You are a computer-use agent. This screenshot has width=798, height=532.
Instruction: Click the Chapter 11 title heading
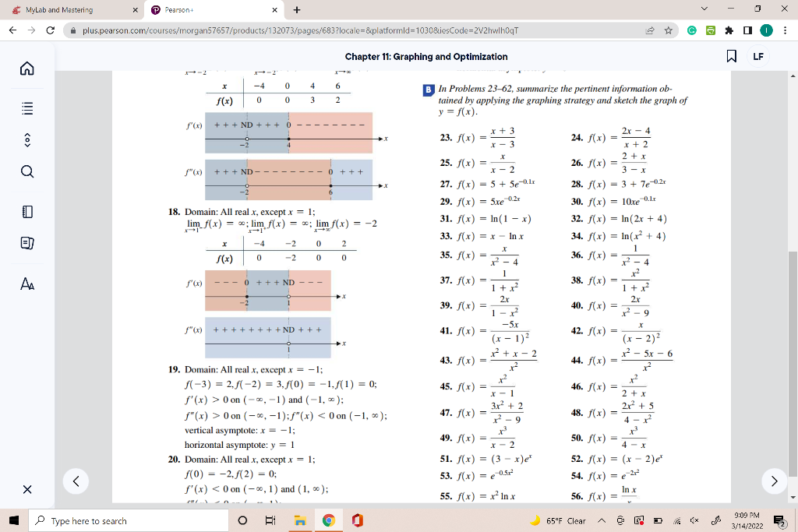pyautogui.click(x=426, y=56)
